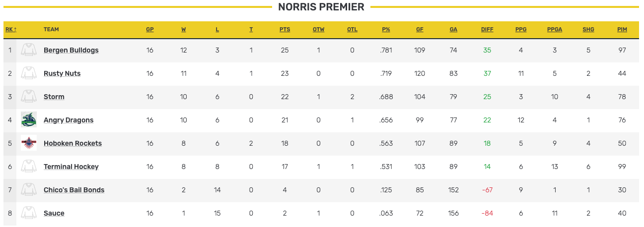644x227 pixels.
Task: Open the Bergen Bulldogs team page
Action: [71, 51]
